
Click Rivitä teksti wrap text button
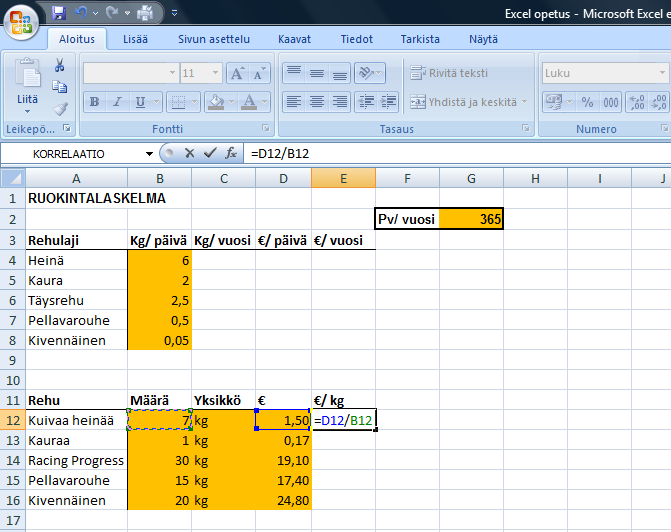[449, 73]
